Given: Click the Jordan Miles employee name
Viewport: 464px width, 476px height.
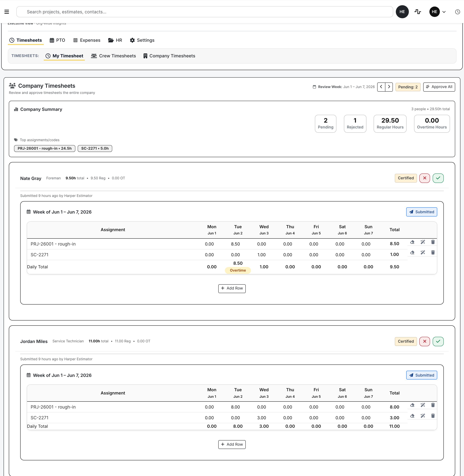Looking at the screenshot, I should 34,342.
